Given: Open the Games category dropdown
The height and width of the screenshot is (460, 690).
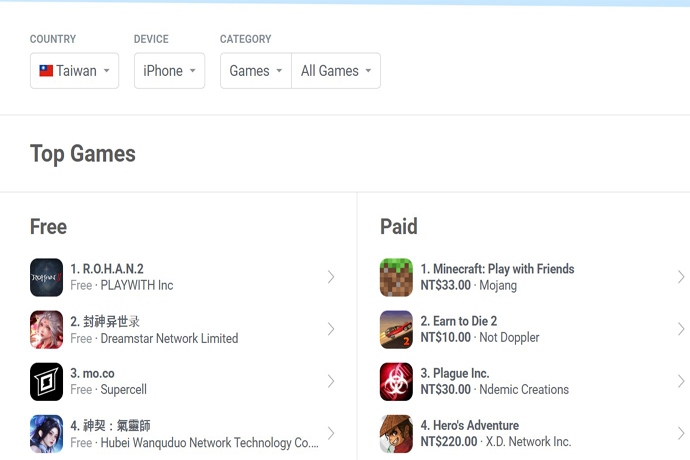Looking at the screenshot, I should coord(256,70).
